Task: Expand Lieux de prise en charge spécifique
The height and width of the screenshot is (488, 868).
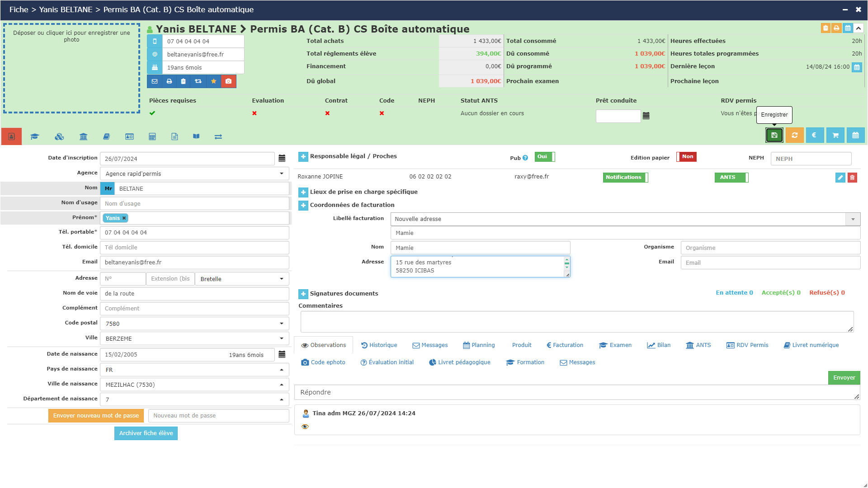Action: pyautogui.click(x=303, y=192)
